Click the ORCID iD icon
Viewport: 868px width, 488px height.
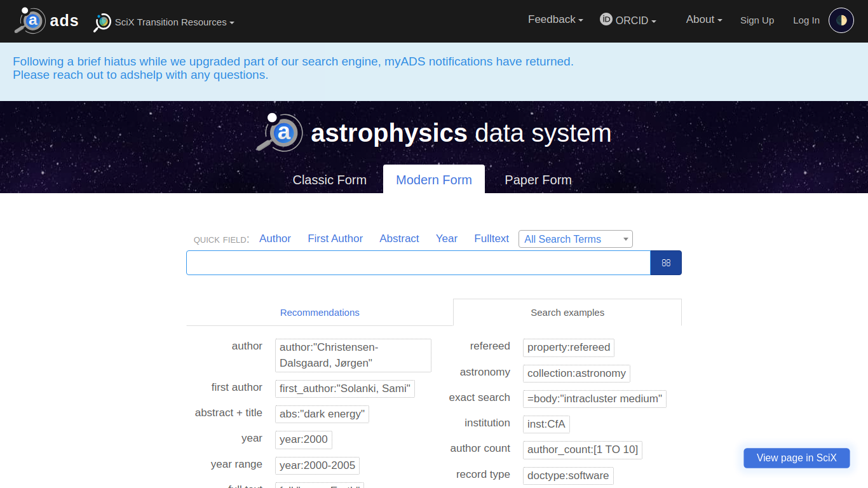606,20
